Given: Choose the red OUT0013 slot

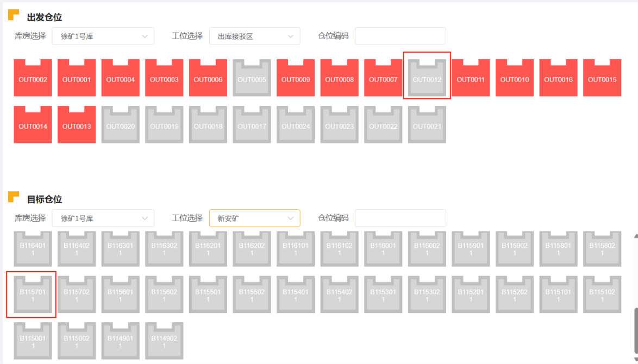Looking at the screenshot, I should point(77,125).
